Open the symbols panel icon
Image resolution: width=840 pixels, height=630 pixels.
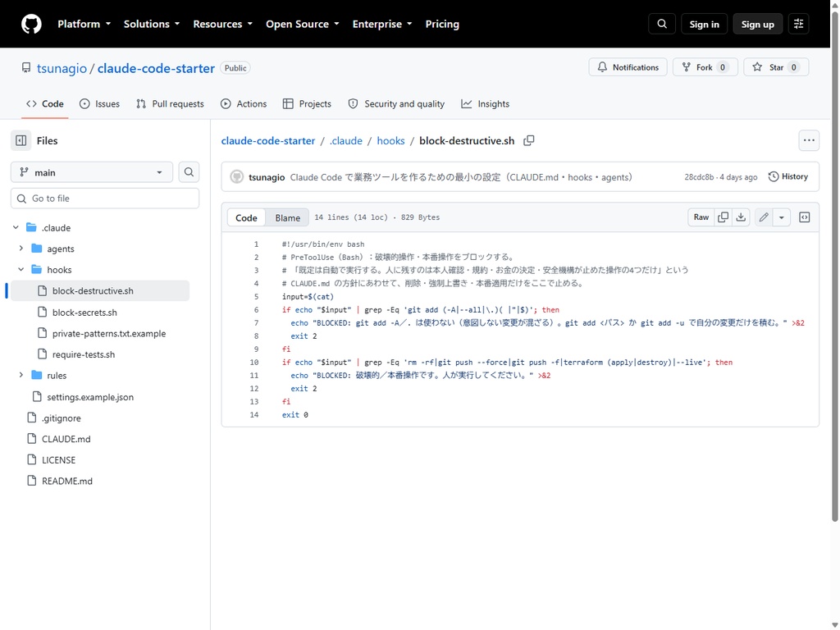[x=804, y=217]
